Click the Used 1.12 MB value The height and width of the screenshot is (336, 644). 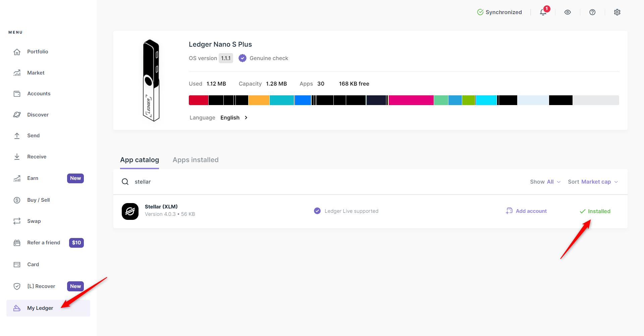point(216,84)
